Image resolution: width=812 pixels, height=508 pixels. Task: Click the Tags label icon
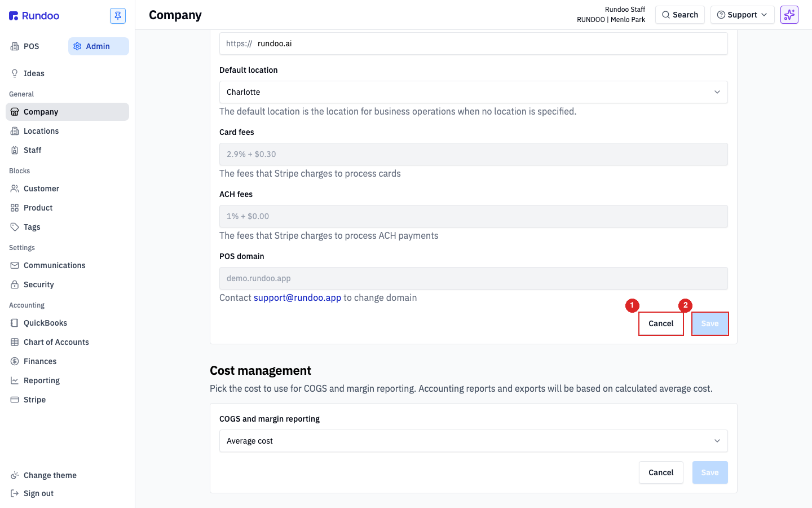15,227
